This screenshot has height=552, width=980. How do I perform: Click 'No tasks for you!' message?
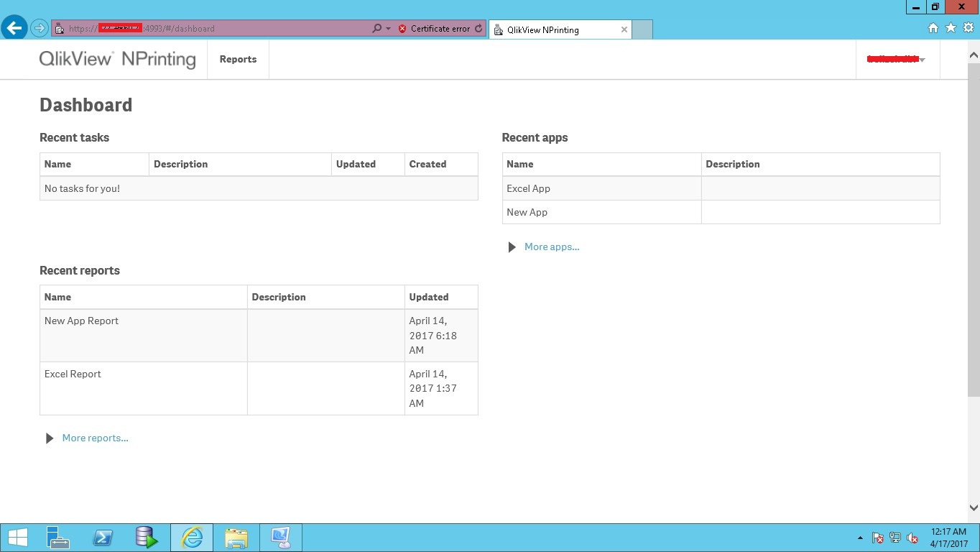(82, 188)
